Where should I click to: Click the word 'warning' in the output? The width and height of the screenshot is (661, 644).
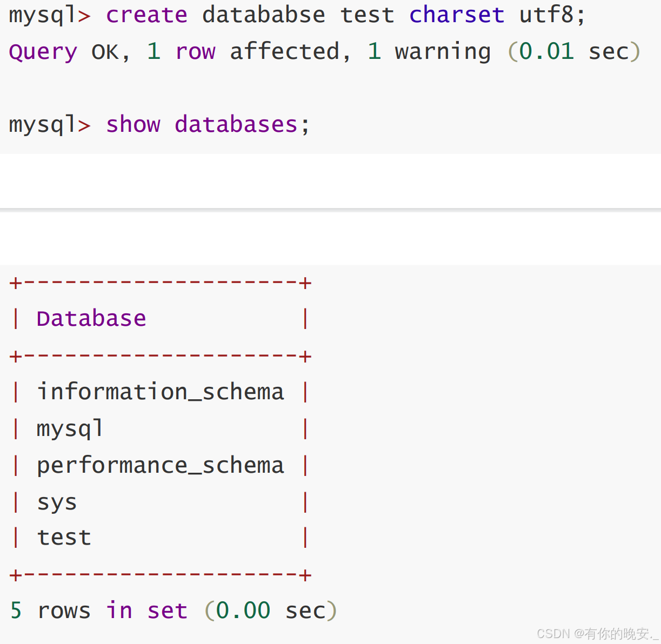(443, 52)
